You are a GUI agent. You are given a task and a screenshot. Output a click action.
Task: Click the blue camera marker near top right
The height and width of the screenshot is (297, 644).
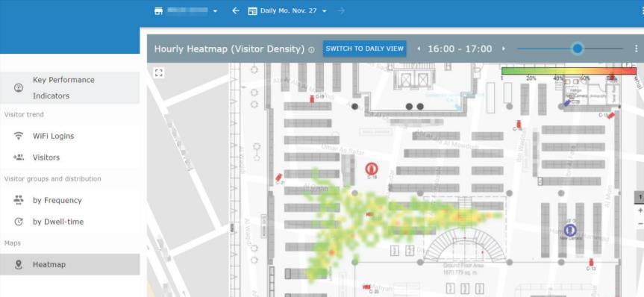567,103
